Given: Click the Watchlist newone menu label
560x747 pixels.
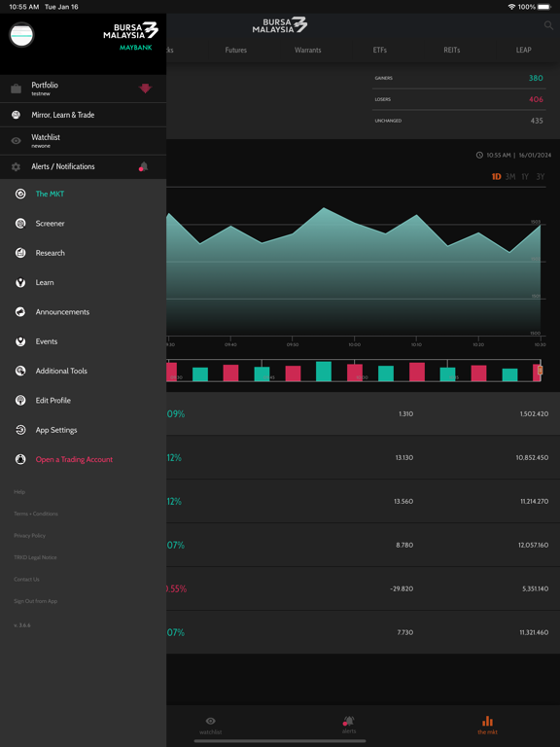Looking at the screenshot, I should [46, 140].
